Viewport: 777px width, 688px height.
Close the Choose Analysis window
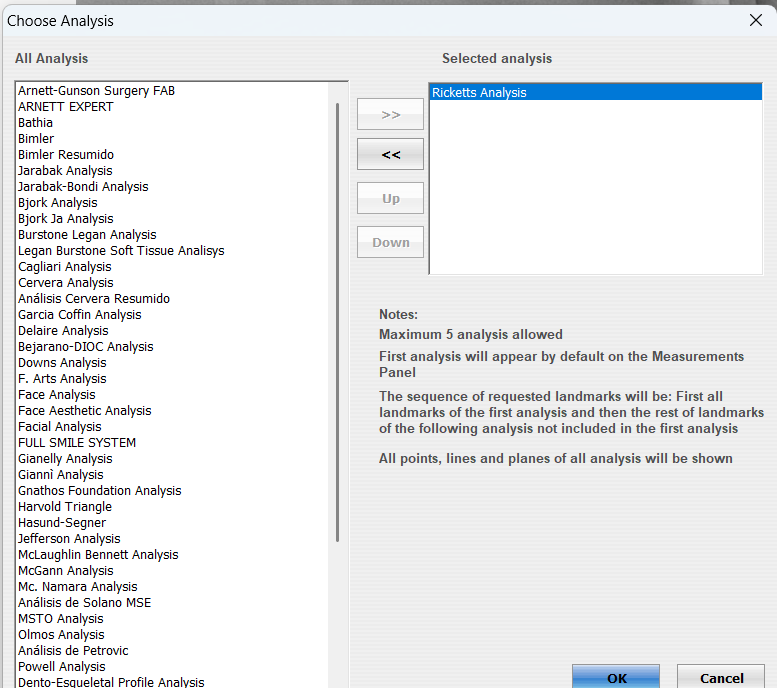755,20
